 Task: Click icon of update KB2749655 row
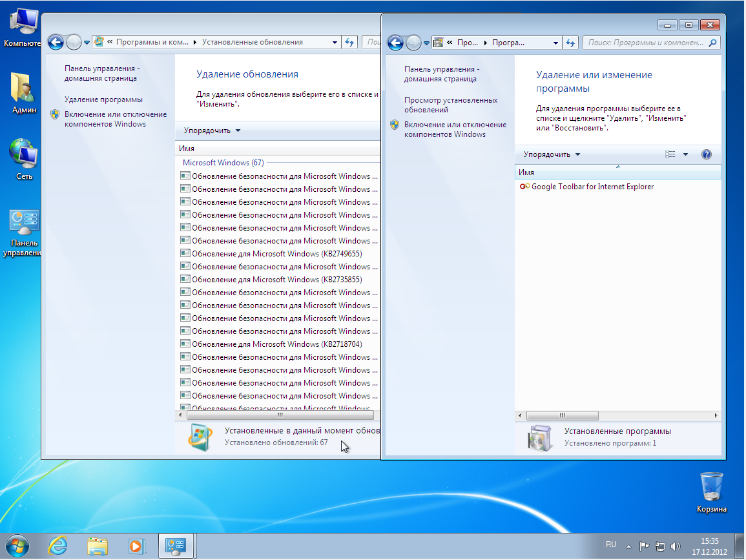point(185,254)
